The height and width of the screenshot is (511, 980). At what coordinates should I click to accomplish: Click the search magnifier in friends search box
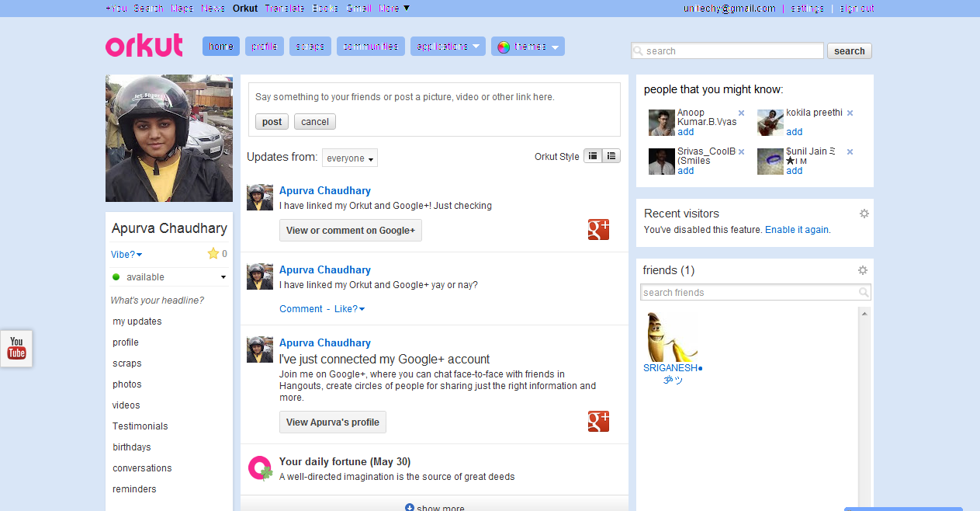(864, 292)
